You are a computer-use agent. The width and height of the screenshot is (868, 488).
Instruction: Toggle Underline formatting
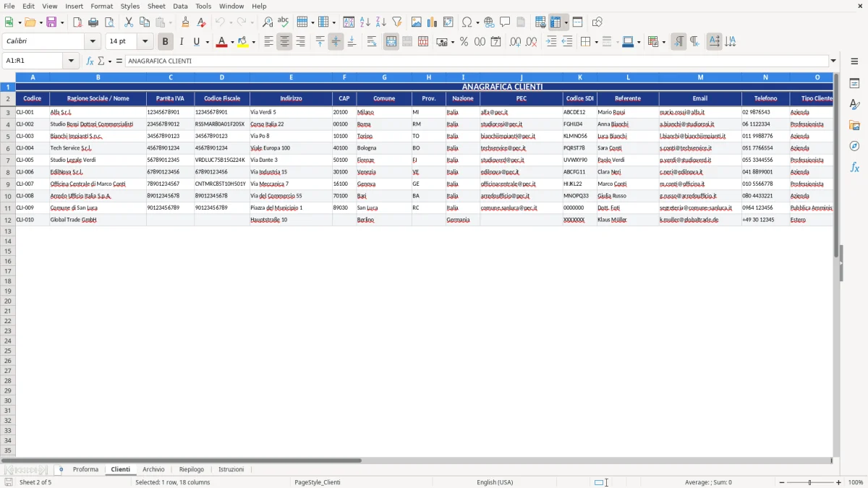[196, 42]
